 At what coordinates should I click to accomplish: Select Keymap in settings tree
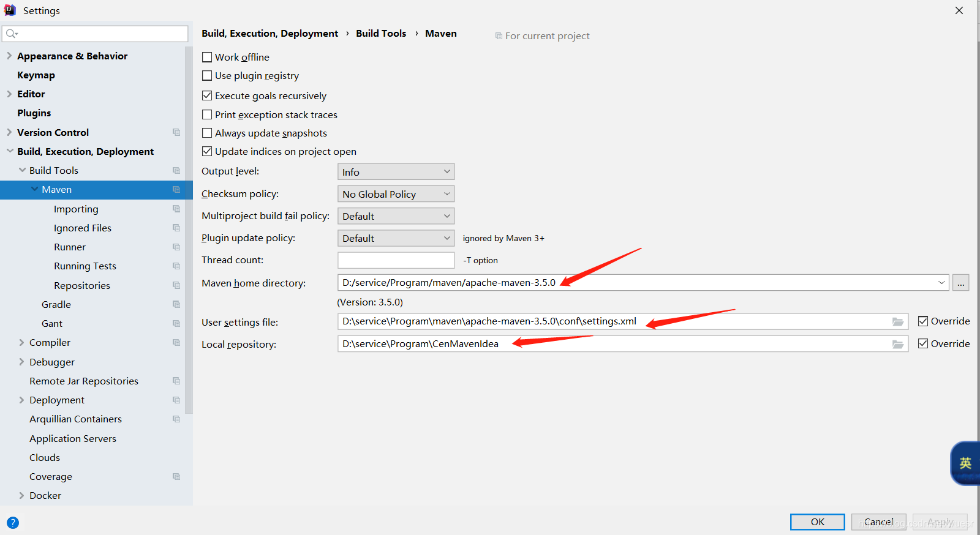[36, 75]
